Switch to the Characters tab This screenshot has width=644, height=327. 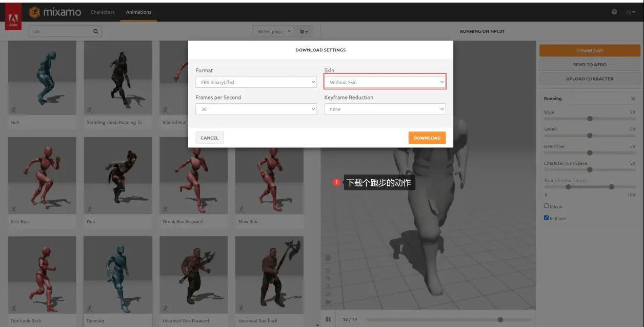click(103, 12)
